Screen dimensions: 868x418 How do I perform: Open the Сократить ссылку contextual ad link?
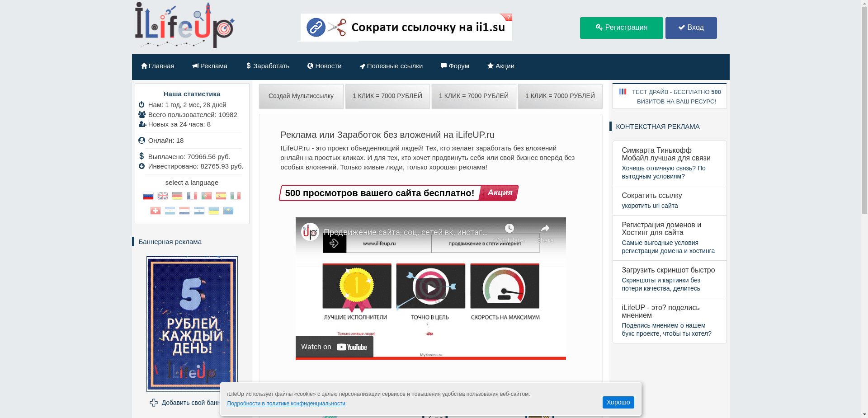(x=651, y=195)
